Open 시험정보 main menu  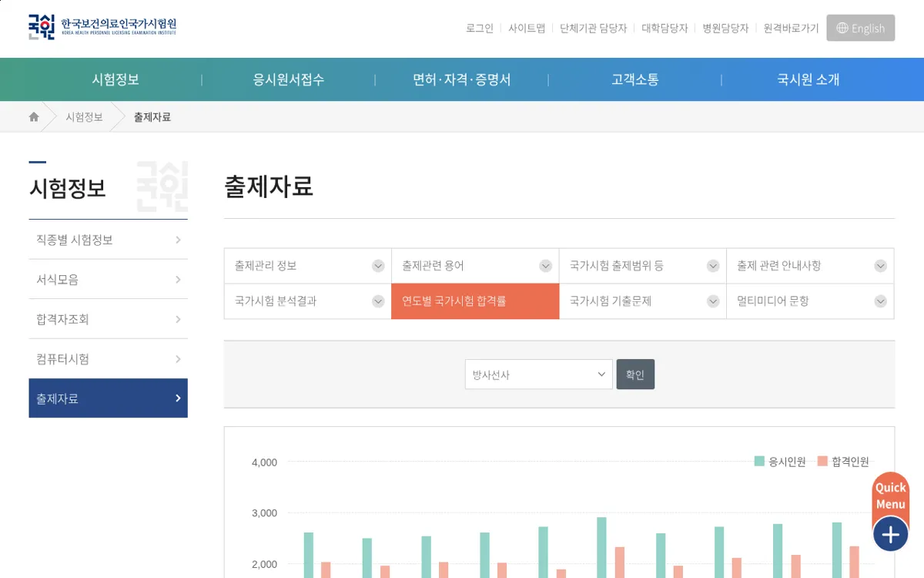115,79
